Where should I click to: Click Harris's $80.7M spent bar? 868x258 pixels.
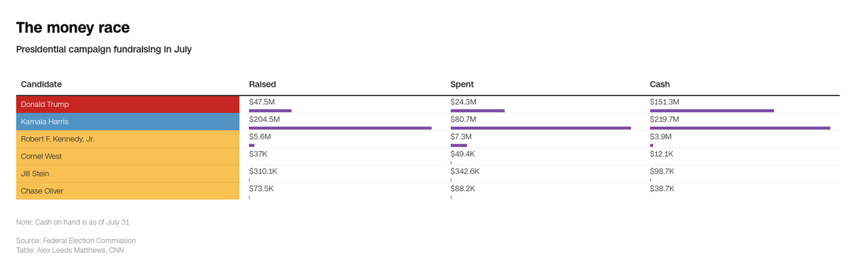coord(540,128)
